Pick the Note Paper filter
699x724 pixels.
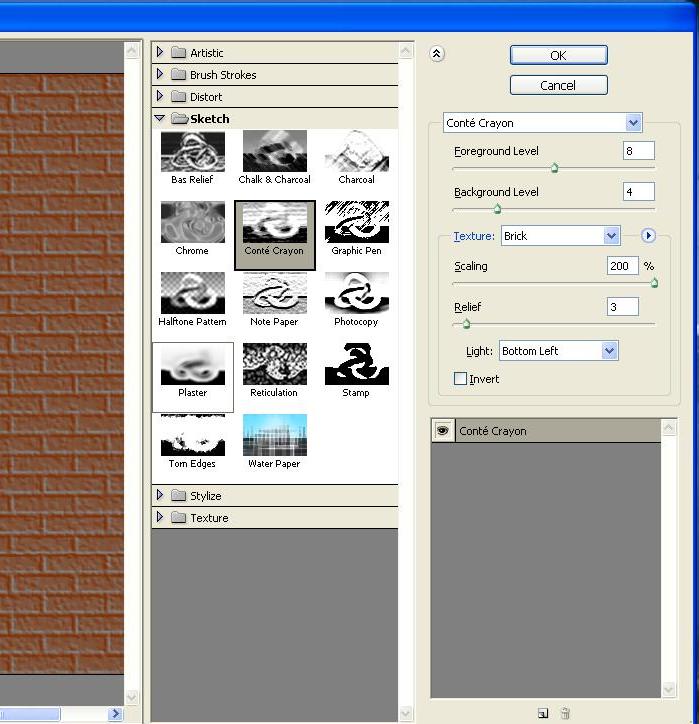(275, 293)
